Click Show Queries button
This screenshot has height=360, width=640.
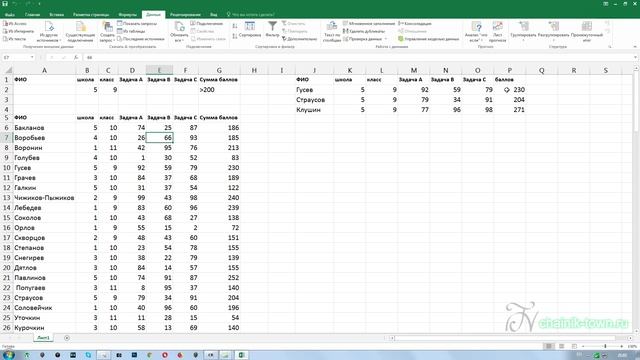tap(137, 24)
